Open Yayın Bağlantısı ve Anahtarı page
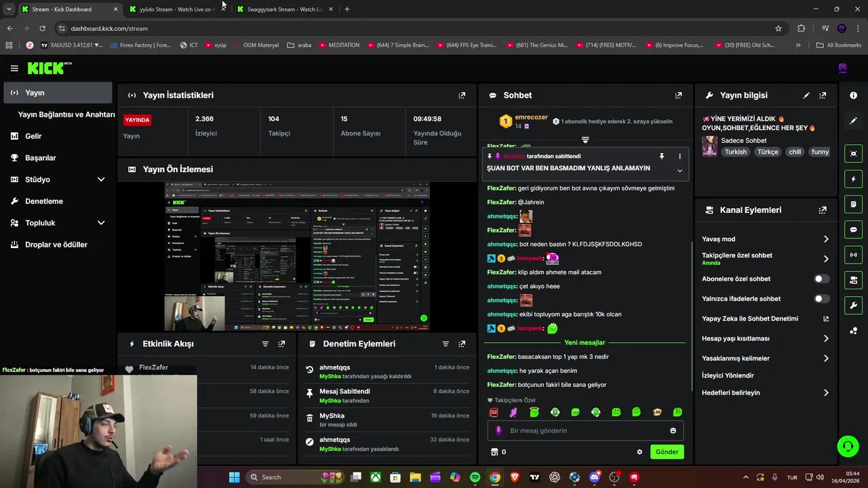The width and height of the screenshot is (868, 488). coord(66,115)
